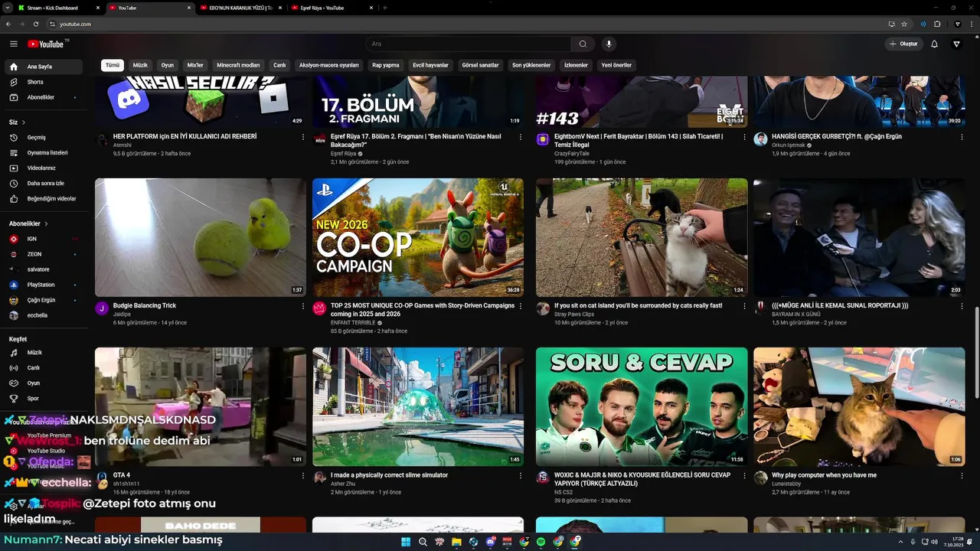Expand the Siz section chevron
980x551 pixels.
(x=24, y=122)
